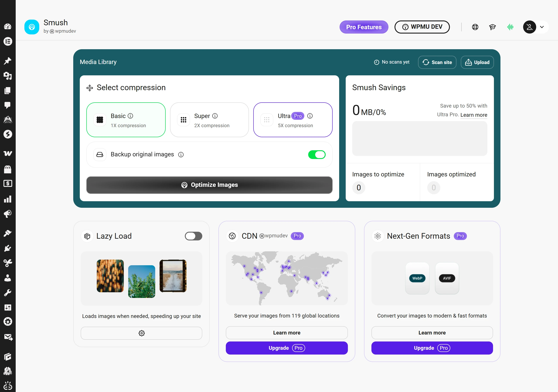Open the shopping bag store icon
Screen dimensions: 558x392
click(x=8, y=169)
